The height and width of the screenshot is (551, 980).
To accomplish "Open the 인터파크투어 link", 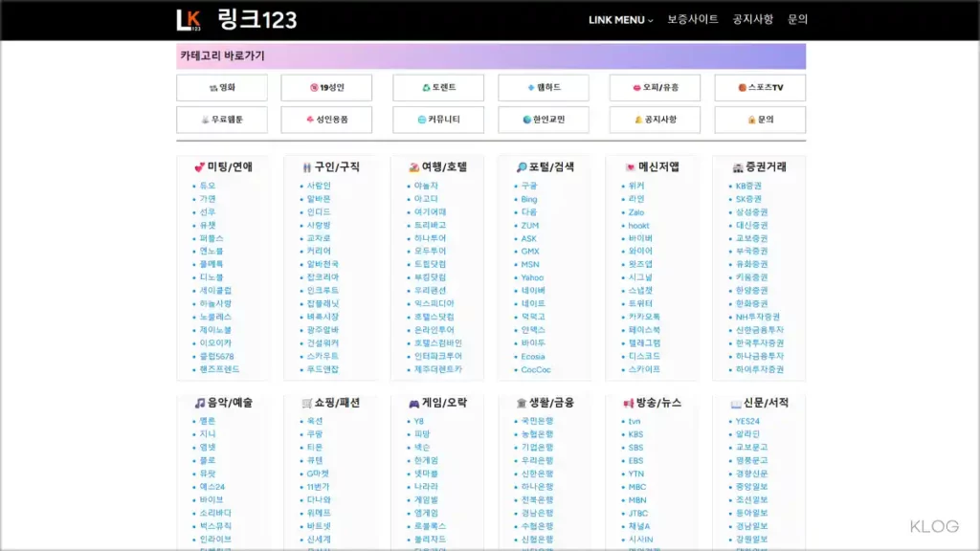I will [437, 356].
